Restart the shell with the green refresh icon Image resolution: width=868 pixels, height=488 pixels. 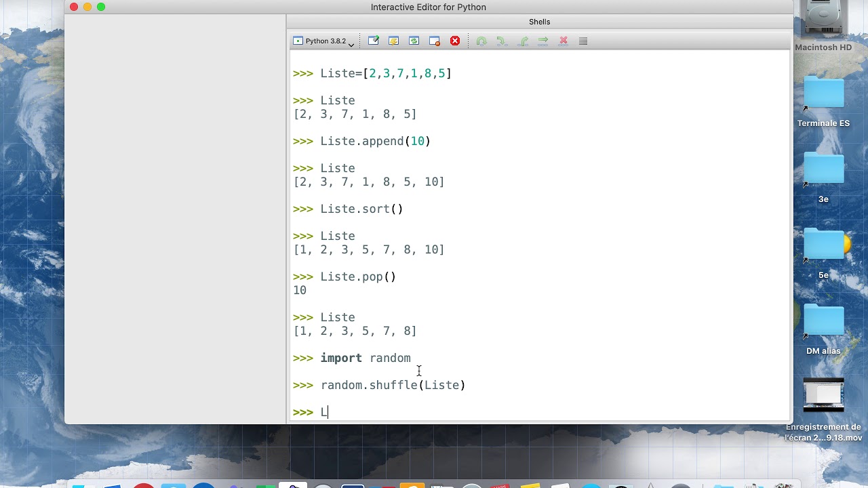coord(414,41)
